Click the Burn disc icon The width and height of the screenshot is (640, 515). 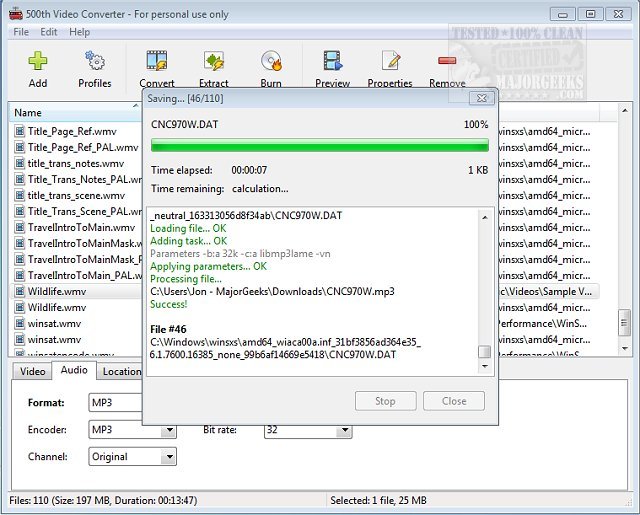click(271, 60)
